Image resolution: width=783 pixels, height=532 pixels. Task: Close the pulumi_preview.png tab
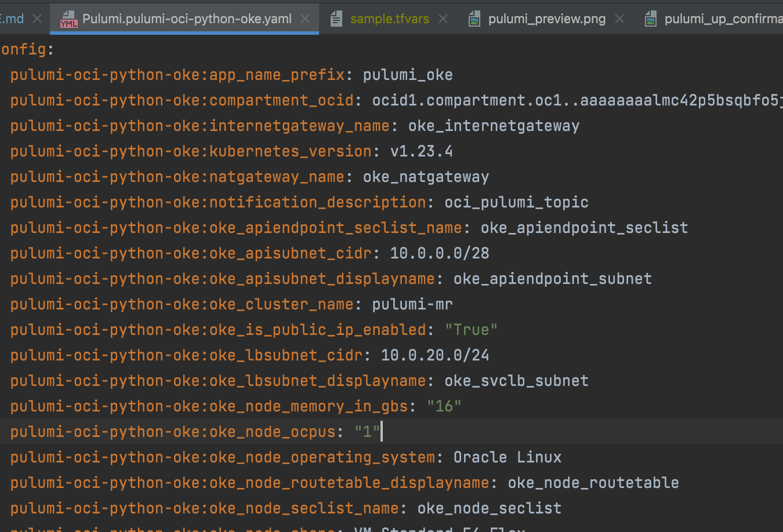(619, 19)
